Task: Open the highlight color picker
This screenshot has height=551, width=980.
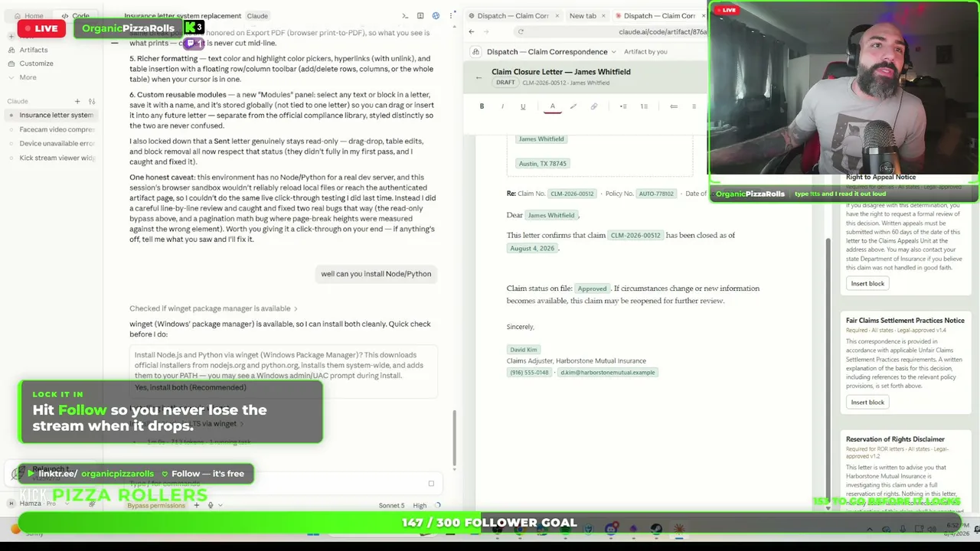Action: [573, 106]
